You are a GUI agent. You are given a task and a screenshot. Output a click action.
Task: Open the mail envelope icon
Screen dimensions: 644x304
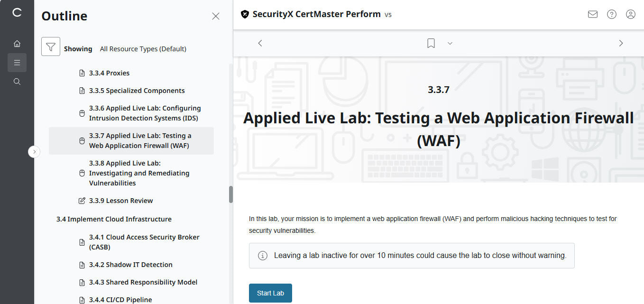[x=592, y=14]
